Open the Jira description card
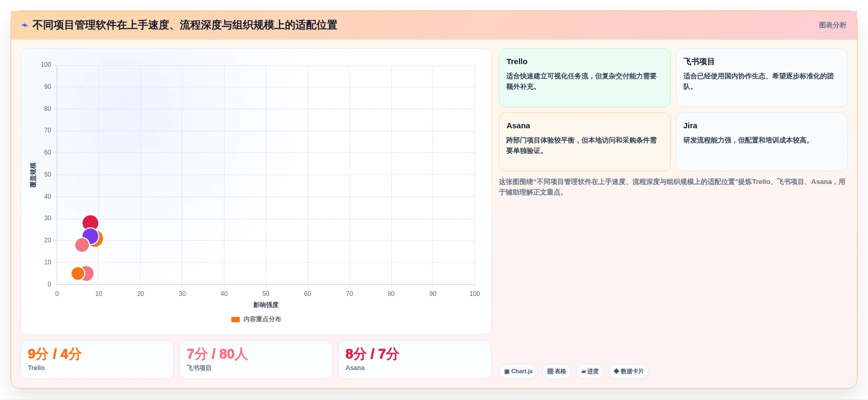 pos(761,142)
